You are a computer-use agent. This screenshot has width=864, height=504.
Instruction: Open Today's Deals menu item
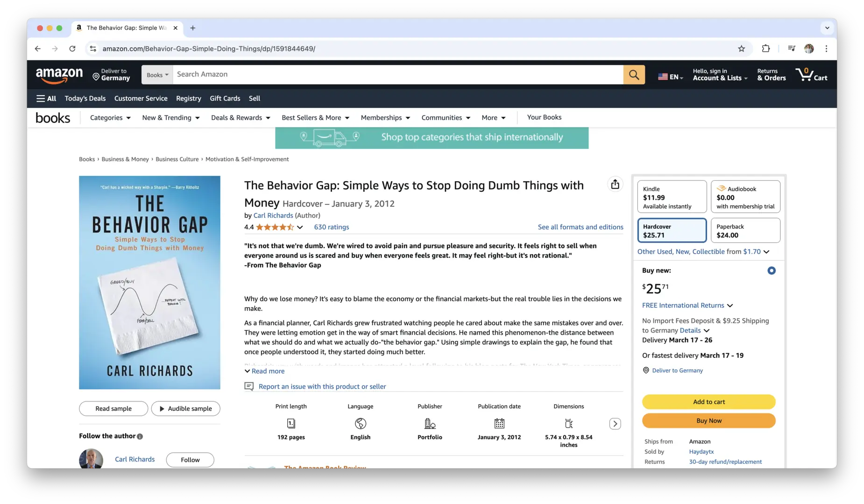point(85,98)
